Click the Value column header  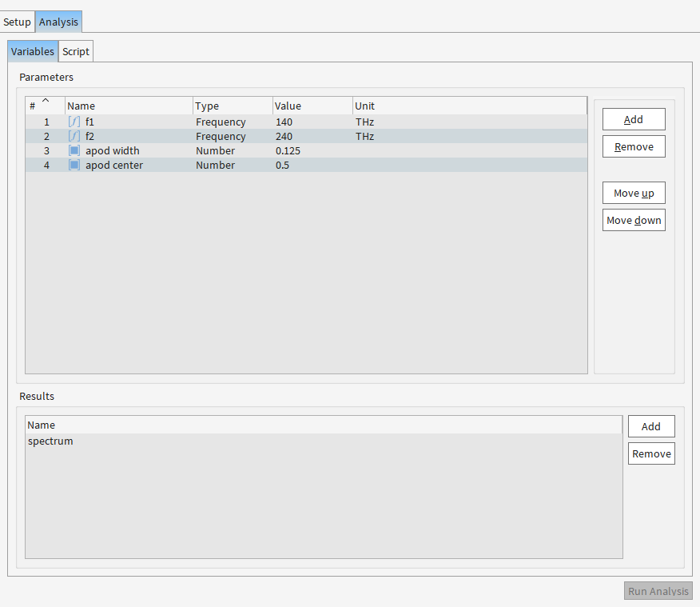312,106
